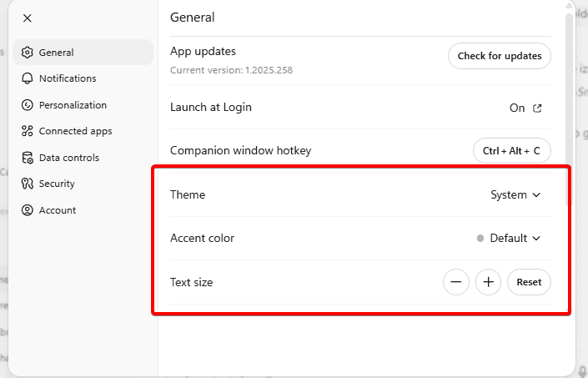Click the Account profile icon
The image size is (588, 378).
[x=28, y=210]
